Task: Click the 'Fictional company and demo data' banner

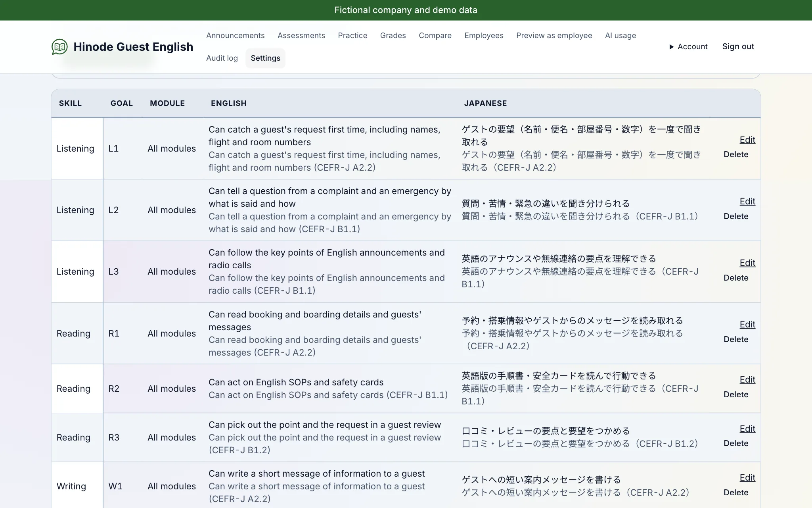Action: click(406, 10)
